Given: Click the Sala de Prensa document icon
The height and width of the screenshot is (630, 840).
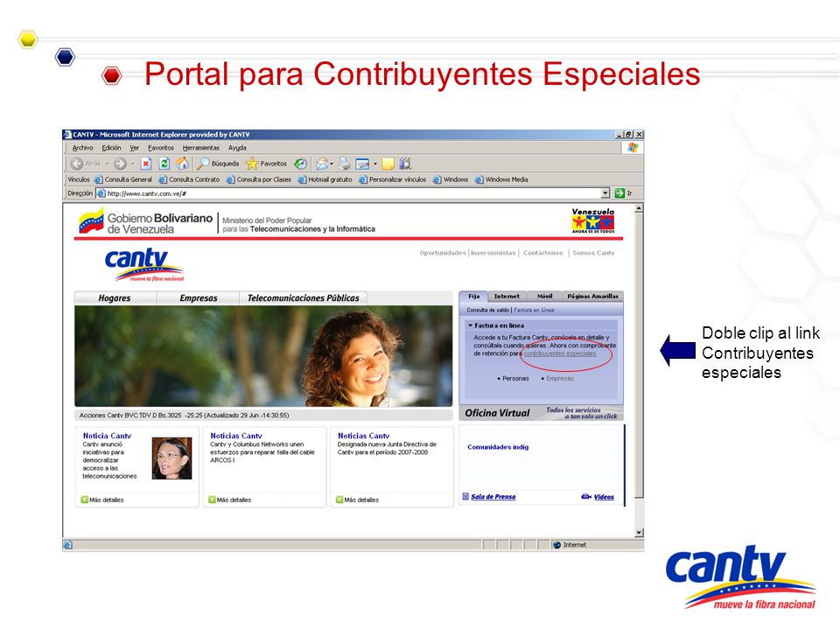Looking at the screenshot, I should (465, 497).
